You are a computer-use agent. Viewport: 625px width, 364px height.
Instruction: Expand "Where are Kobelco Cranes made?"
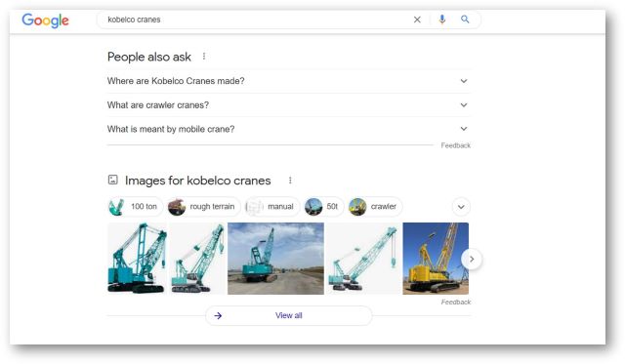[289, 81]
